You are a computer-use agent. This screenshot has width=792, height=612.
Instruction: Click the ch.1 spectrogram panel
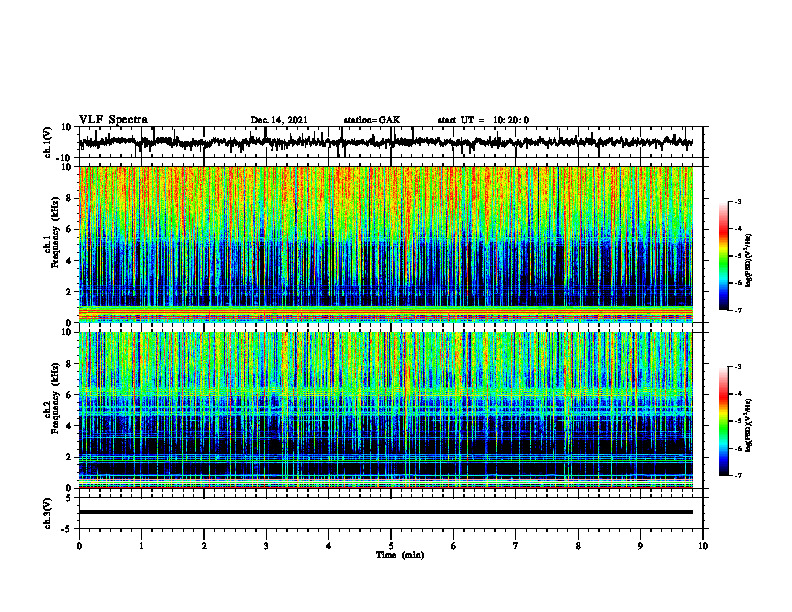coord(386,244)
